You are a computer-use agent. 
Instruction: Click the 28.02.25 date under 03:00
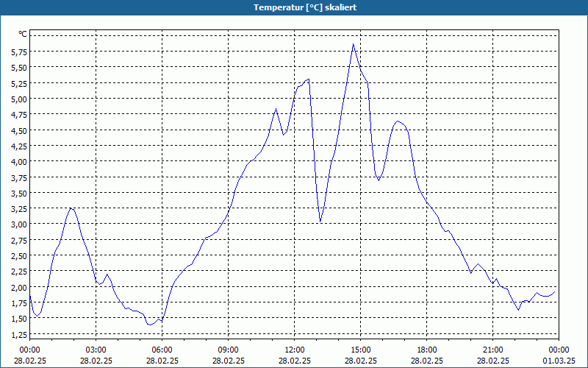[x=96, y=361]
